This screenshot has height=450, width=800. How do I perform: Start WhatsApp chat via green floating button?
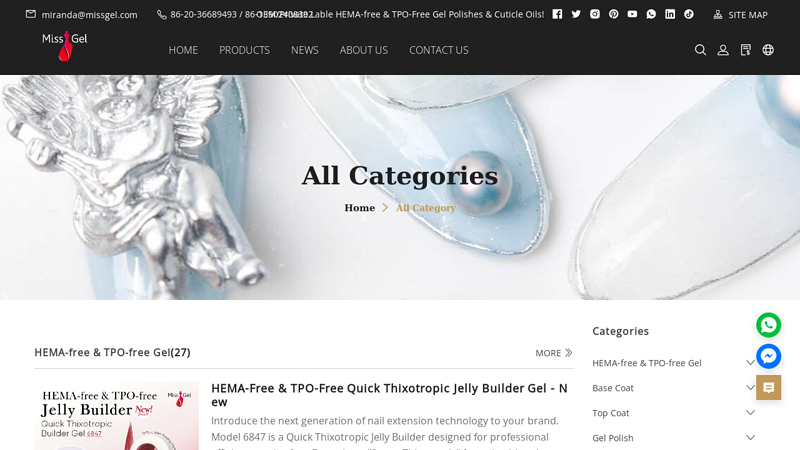click(768, 325)
